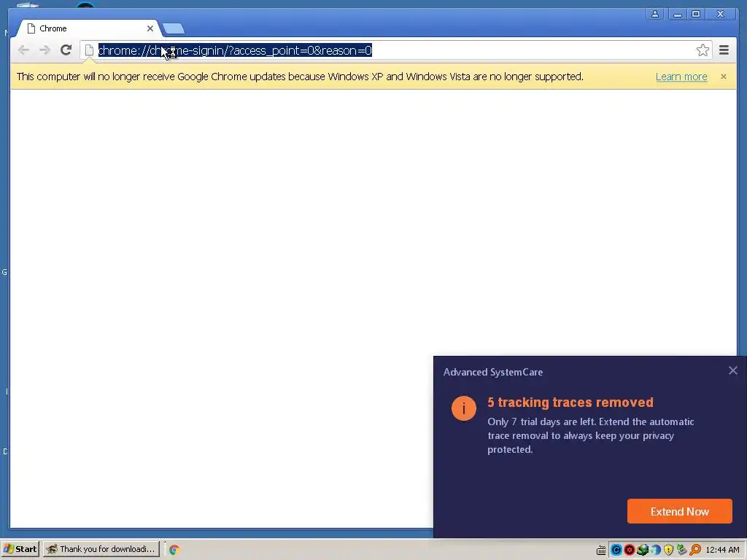Open the Learn more link

(x=681, y=77)
